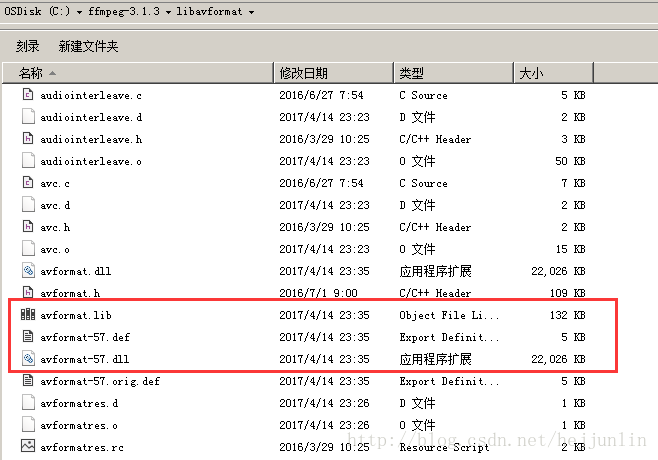This screenshot has height=460, width=658.
Task: Go to ffmpeg-3.1.3 folder in breadcrumb
Action: tap(124, 11)
